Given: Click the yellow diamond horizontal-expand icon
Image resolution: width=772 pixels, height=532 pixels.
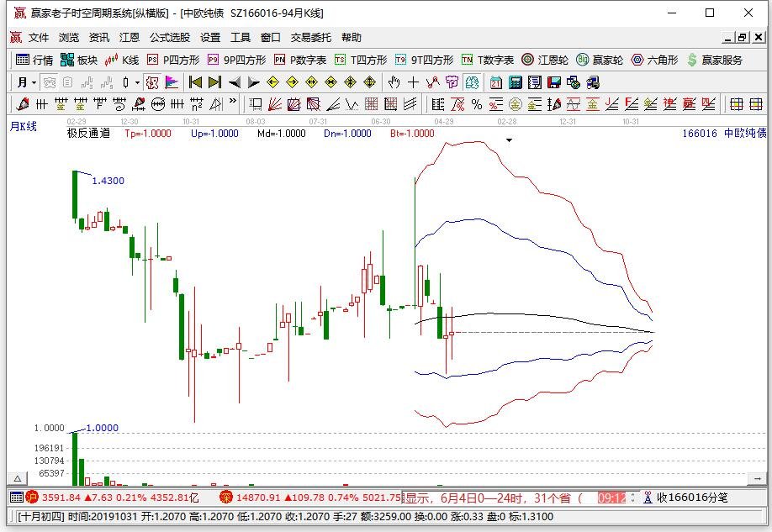Looking at the screenshot, I should click(x=312, y=82).
